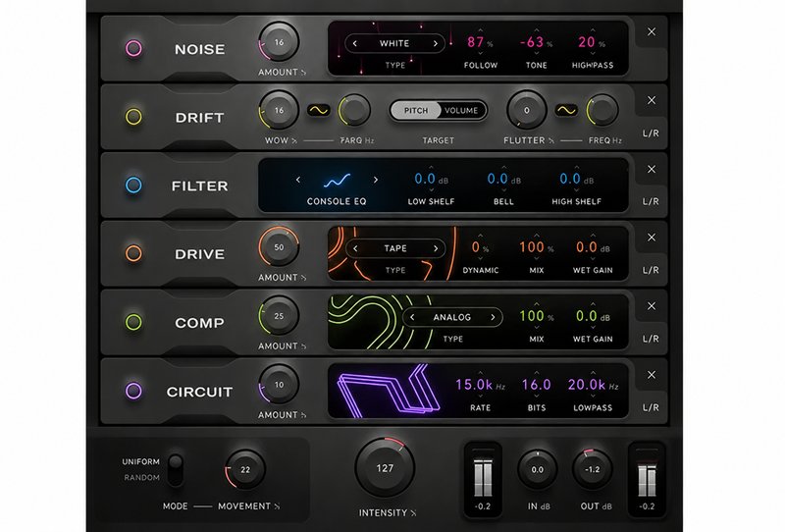Screen dimensions: 785x532
Task: Switch Noise type to next with right arrow
Action: pyautogui.click(x=436, y=43)
